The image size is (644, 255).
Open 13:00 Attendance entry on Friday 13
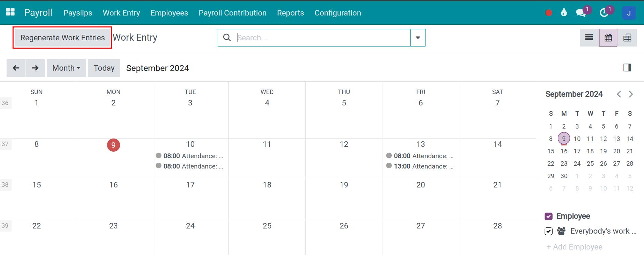(420, 166)
